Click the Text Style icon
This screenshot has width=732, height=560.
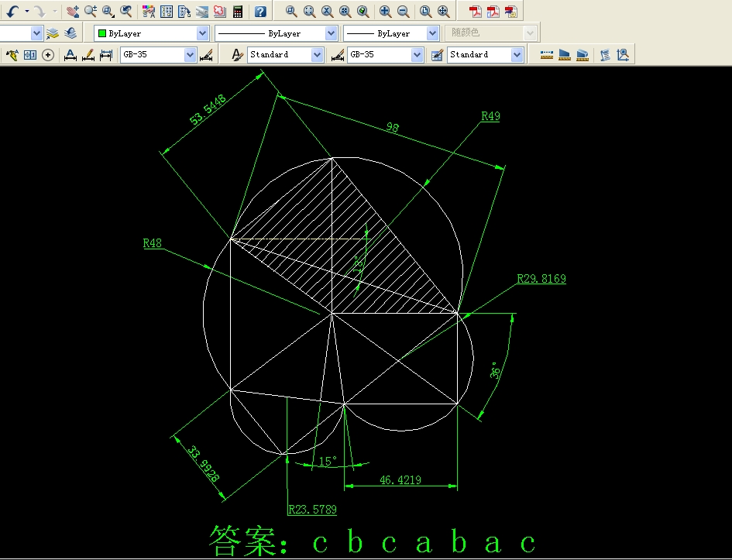click(238, 54)
